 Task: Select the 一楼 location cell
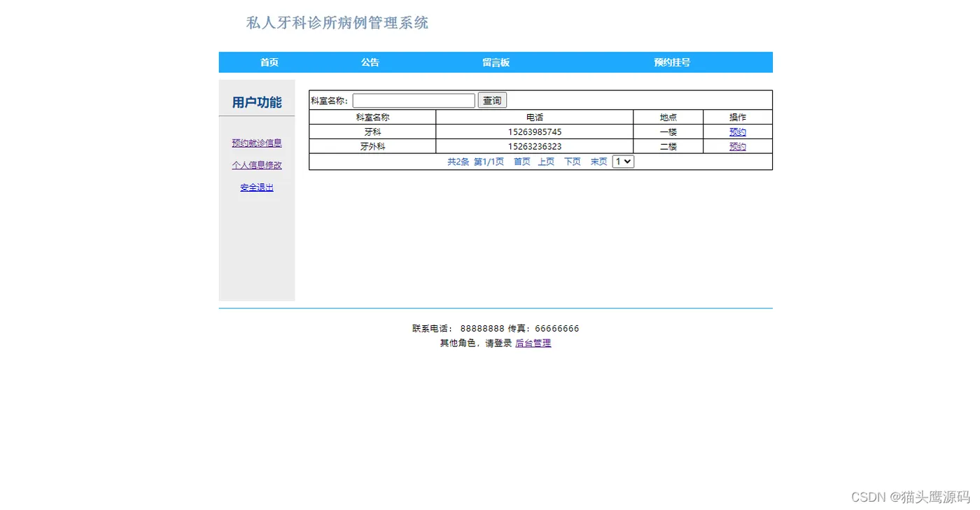tap(668, 132)
